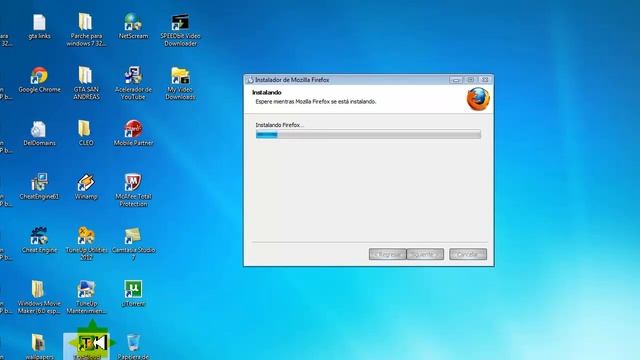Click the Firefox installation progress bar
Screen dimensions: 640x360
(368, 135)
